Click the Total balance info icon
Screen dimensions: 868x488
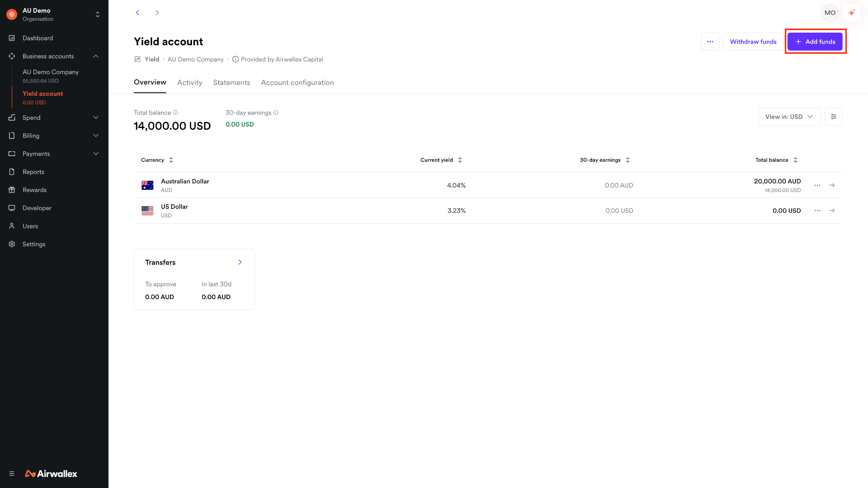pyautogui.click(x=175, y=113)
